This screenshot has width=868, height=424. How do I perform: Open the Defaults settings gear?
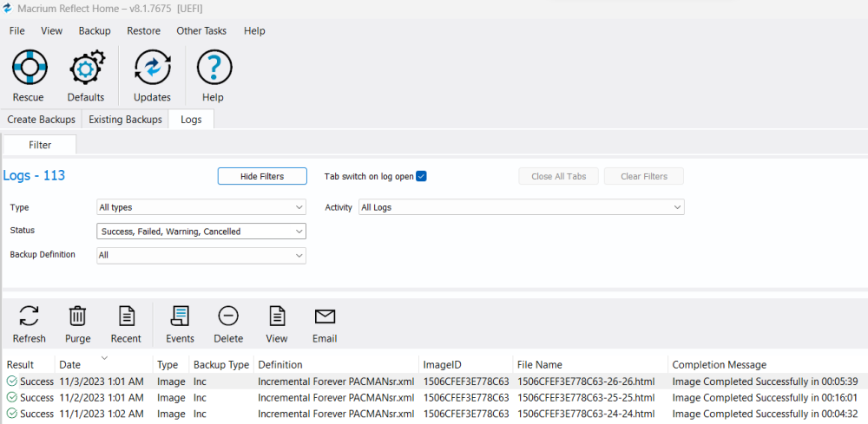point(86,76)
